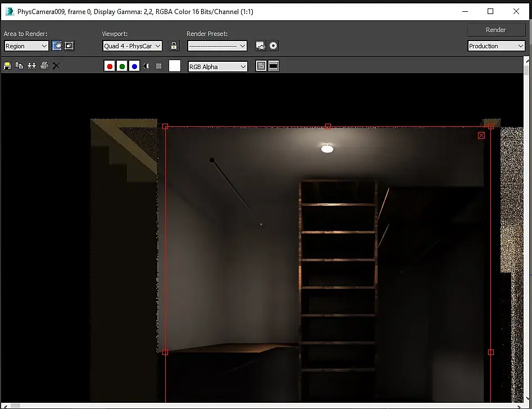
Task: Click the Auto Region Selected icon
Action: 69,46
